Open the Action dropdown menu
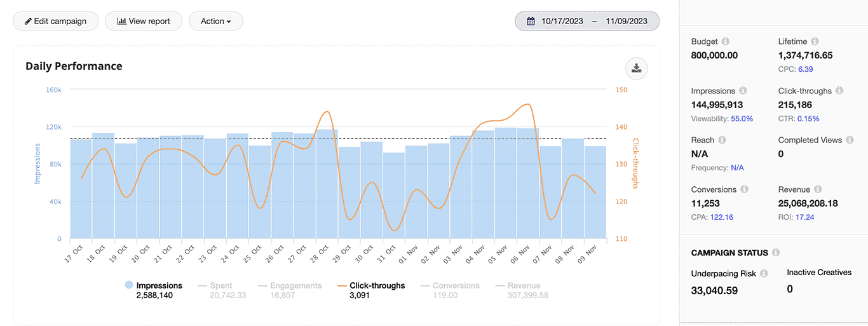This screenshot has height=326, width=868. pyautogui.click(x=216, y=21)
